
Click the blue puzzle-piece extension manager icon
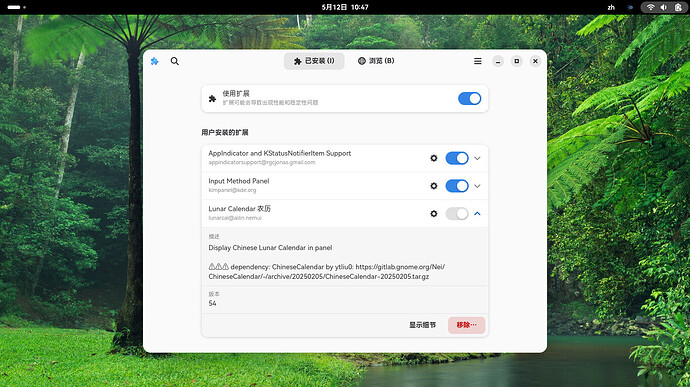(154, 61)
